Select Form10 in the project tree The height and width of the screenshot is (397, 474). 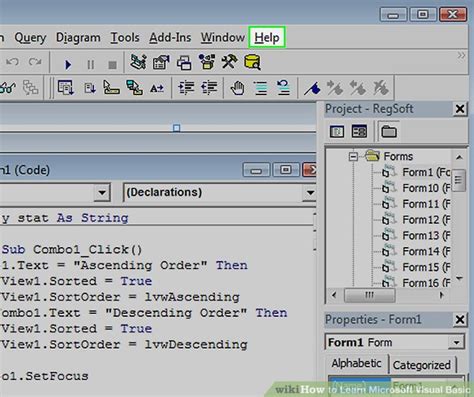[427, 188]
